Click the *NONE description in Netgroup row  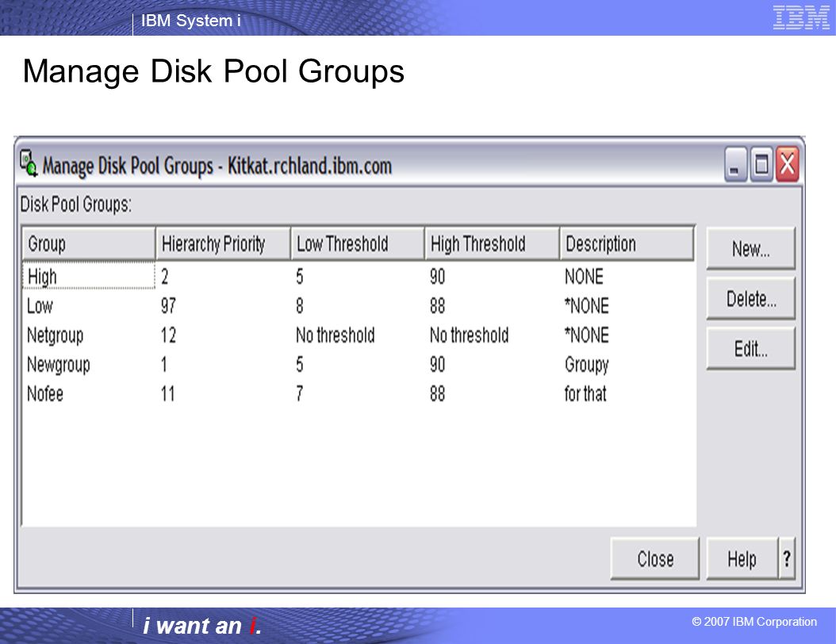[x=586, y=335]
